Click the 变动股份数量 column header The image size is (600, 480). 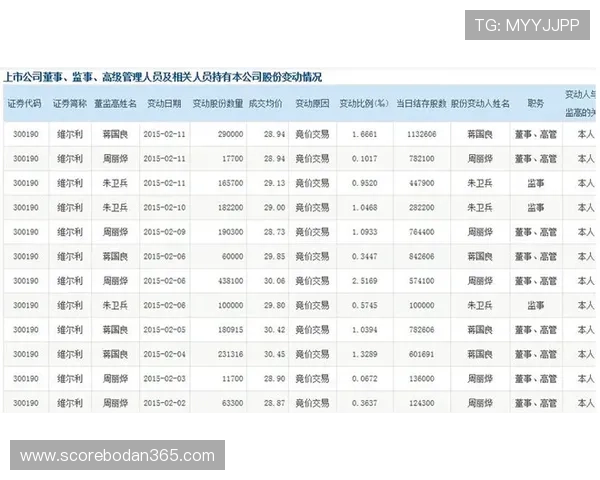(x=218, y=103)
